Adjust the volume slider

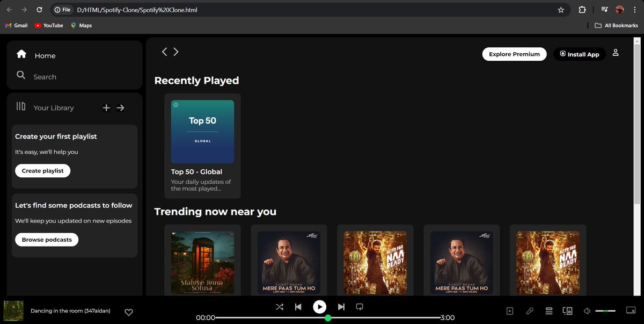tap(605, 311)
